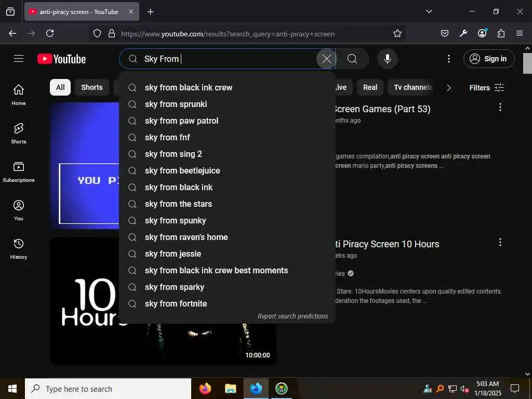Open a new browser tab
Image resolution: width=532 pixels, height=399 pixels.
[x=150, y=12]
